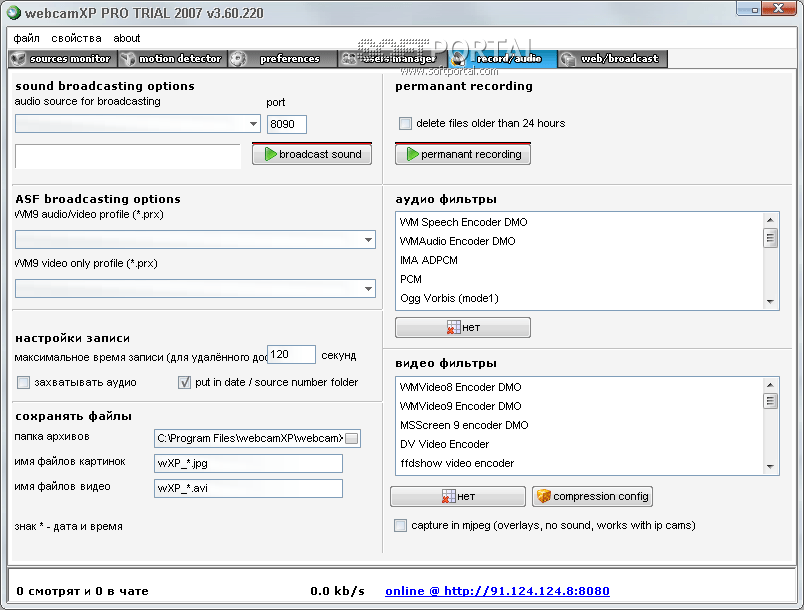Click the wXP_*.jpg picture filename field
Viewport: 804px width, 610px height.
pos(248,463)
